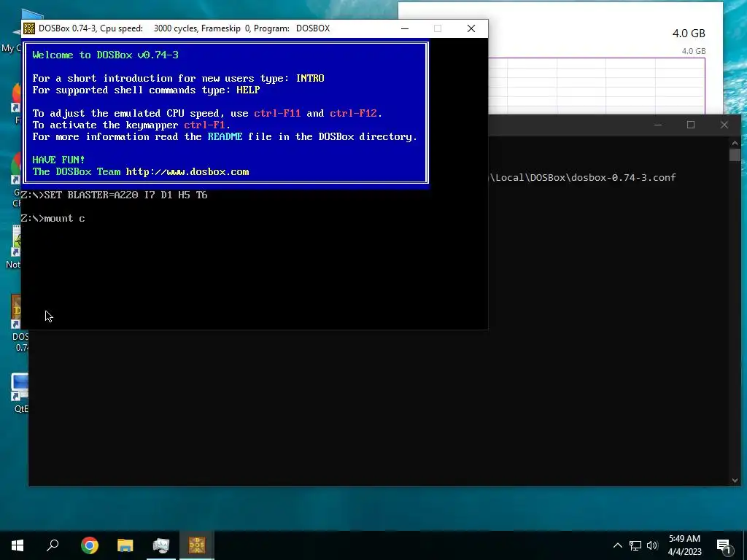Open the Windows Start menu
This screenshot has height=560, width=747.
coord(18,545)
